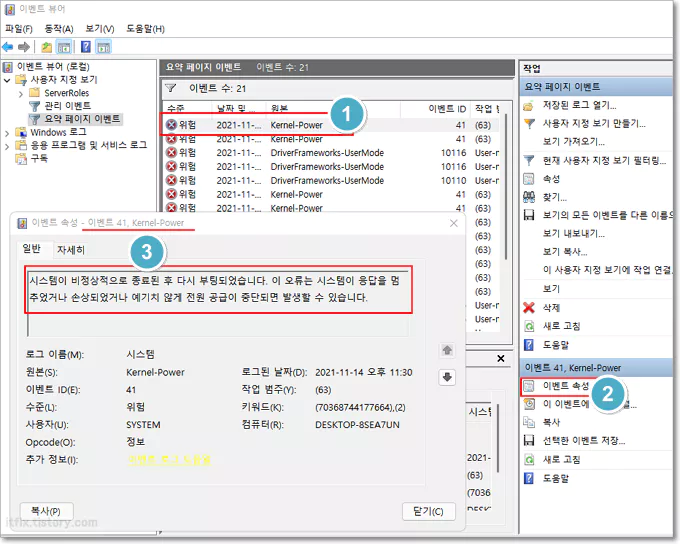Click 보기 내보내기 action
Image resolution: width=680 pixels, height=544 pixels.
[573, 233]
